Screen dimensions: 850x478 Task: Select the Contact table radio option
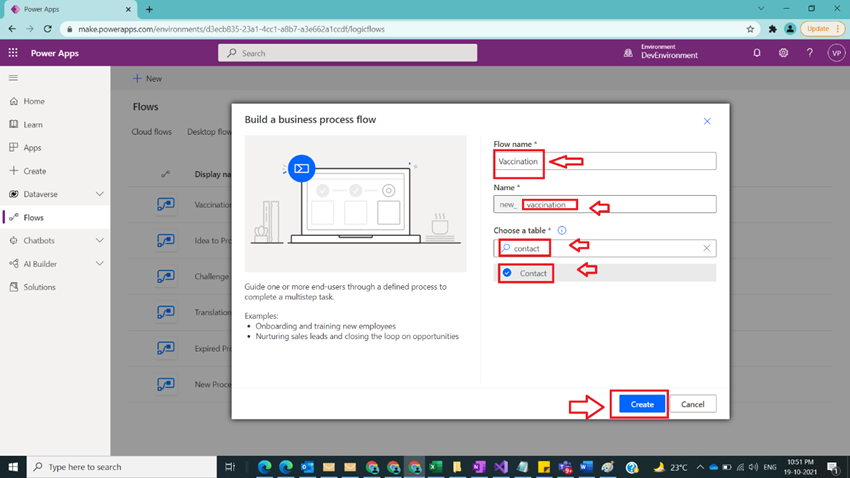pos(507,273)
